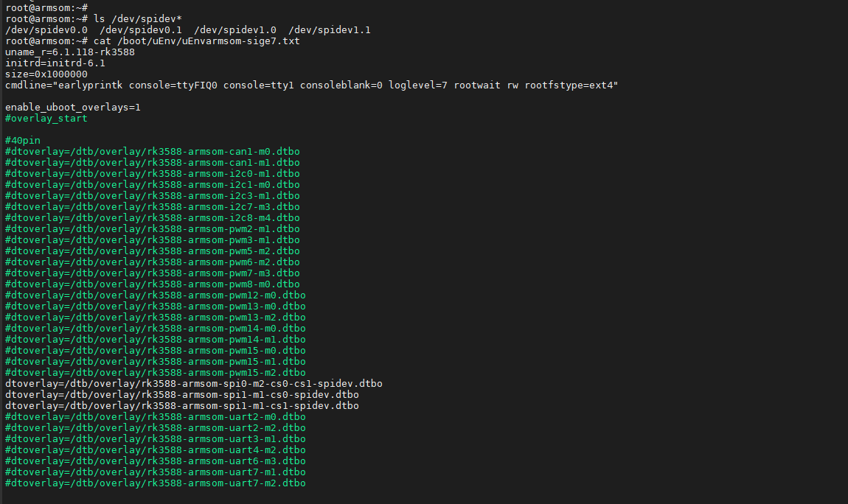Click the uart2-m0.dtbo overlay line

[x=156, y=417]
